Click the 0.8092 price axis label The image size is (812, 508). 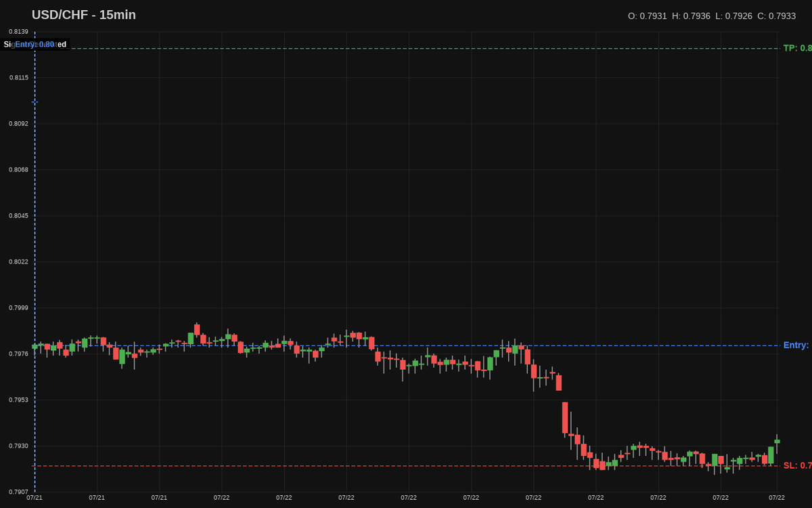click(18, 124)
